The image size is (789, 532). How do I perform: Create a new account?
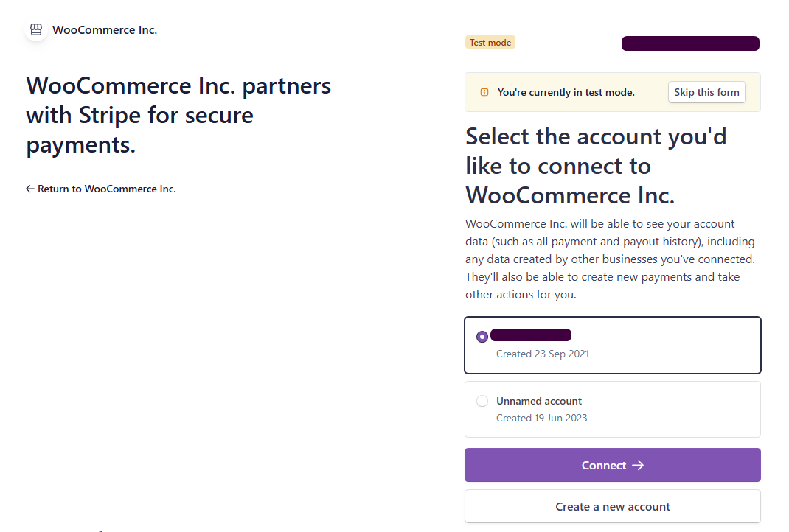[612, 506]
